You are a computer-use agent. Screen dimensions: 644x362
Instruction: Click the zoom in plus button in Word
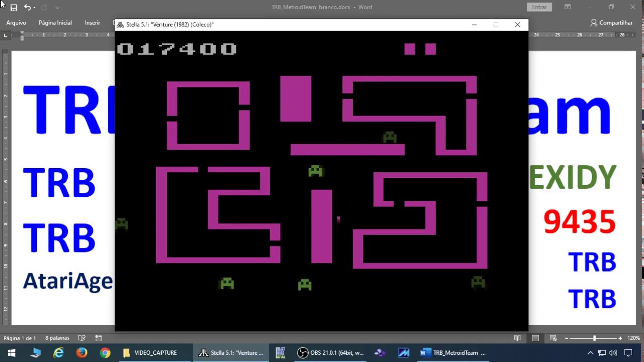pos(620,338)
